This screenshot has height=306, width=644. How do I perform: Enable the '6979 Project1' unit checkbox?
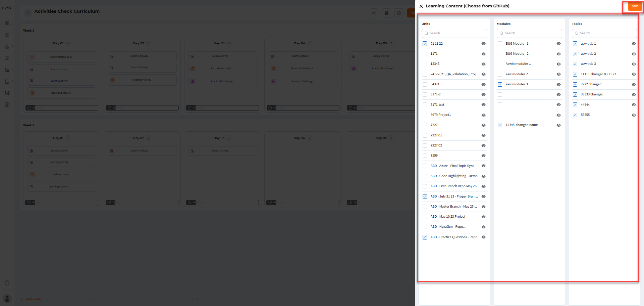point(425,115)
